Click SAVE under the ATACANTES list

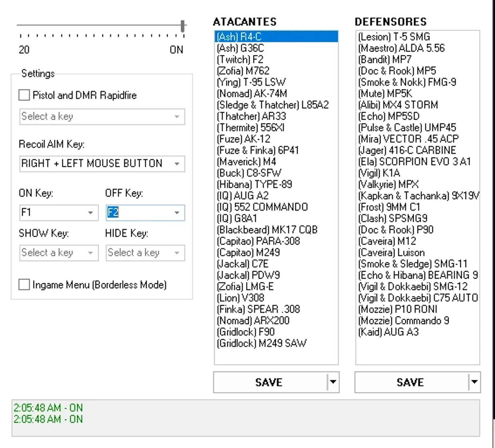pos(270,382)
